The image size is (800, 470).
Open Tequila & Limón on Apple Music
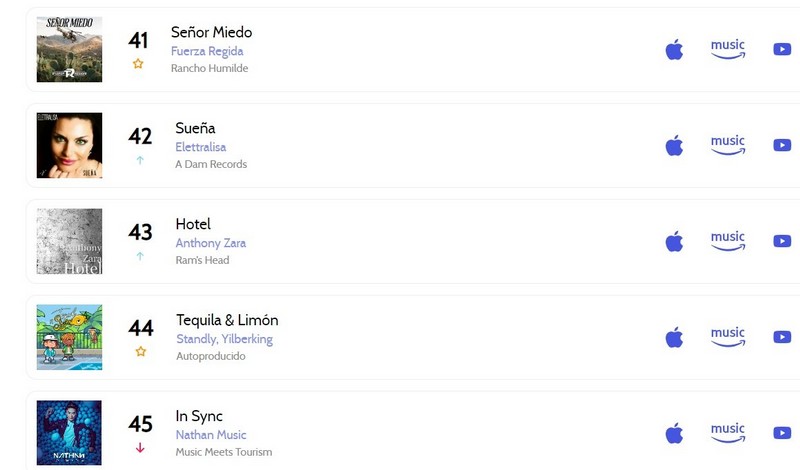tap(674, 337)
